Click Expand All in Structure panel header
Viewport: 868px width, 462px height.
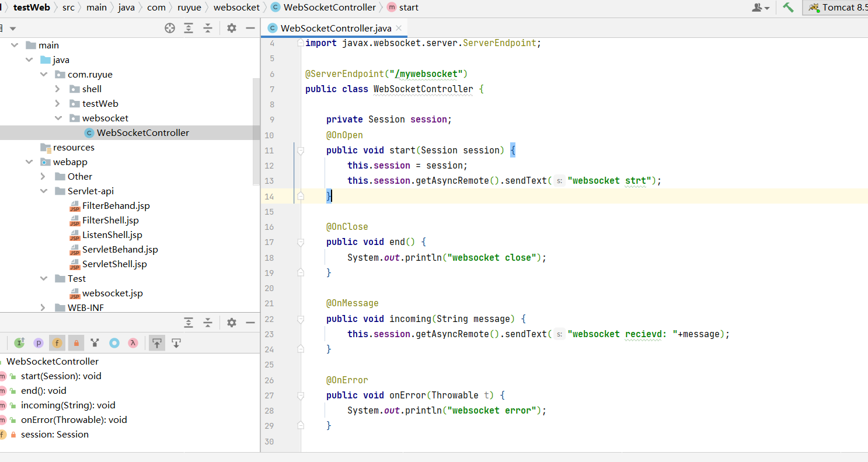click(189, 323)
